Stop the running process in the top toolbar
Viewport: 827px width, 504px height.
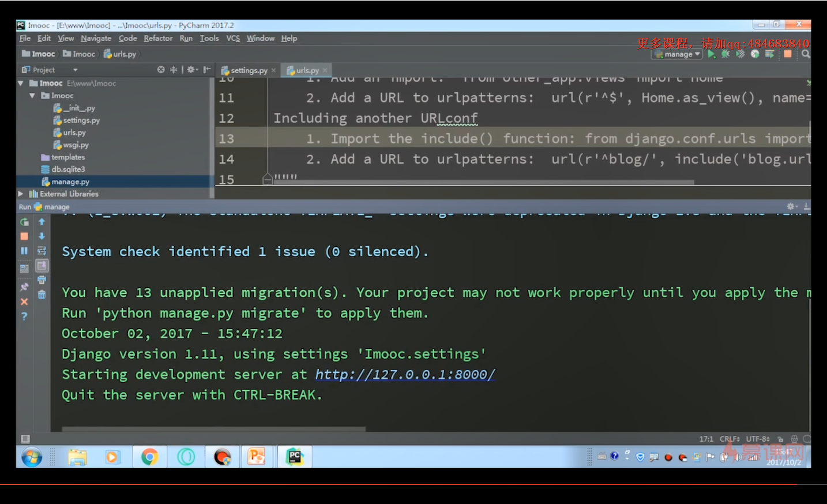pyautogui.click(x=788, y=54)
